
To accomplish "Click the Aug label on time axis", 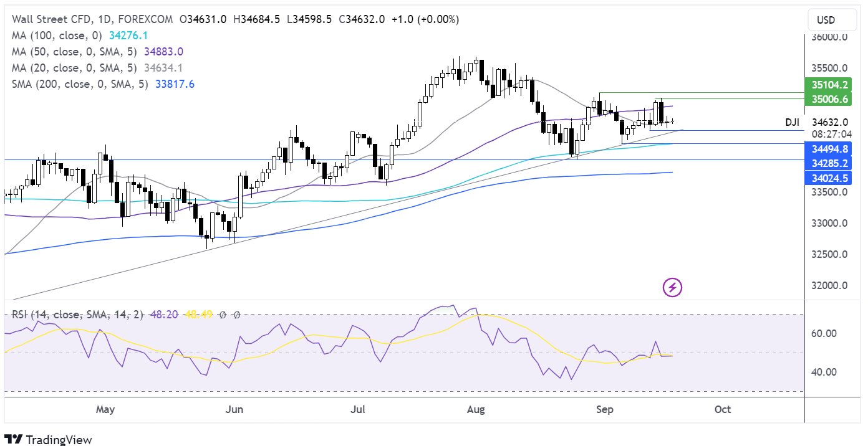I will pyautogui.click(x=476, y=410).
